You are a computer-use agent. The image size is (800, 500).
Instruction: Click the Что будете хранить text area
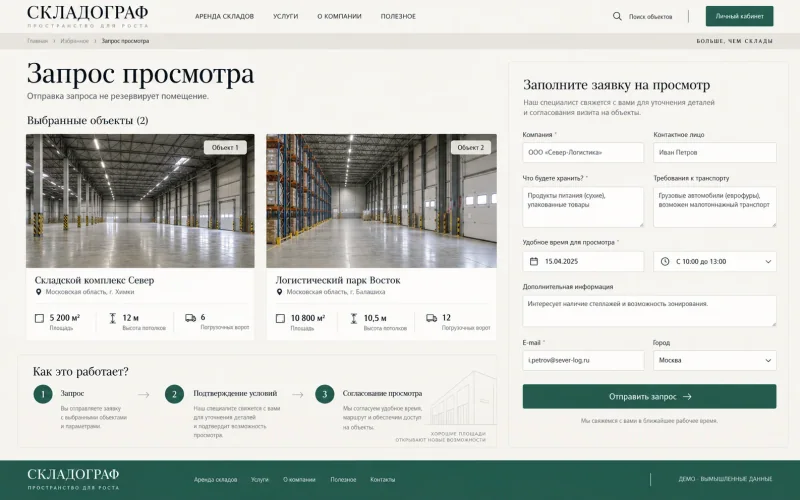(583, 207)
